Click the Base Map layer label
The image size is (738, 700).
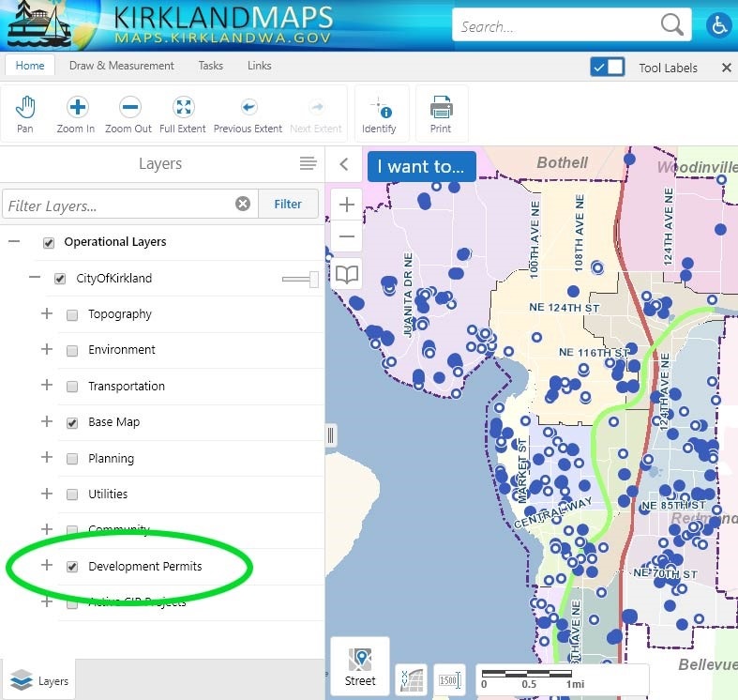[x=113, y=422]
